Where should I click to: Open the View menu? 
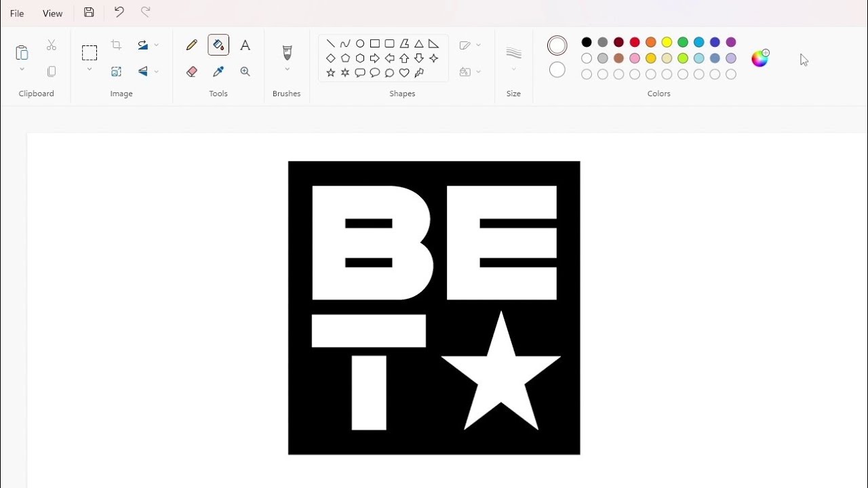pyautogui.click(x=52, y=14)
